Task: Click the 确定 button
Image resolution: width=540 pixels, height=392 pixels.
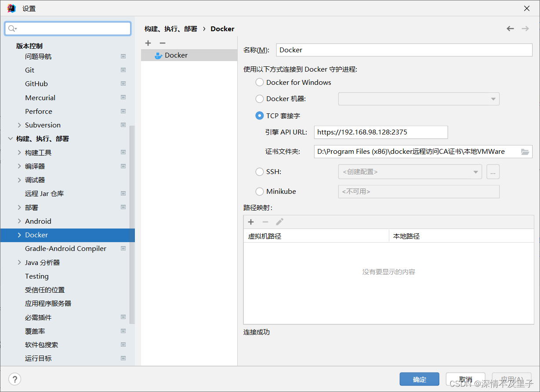Action: pyautogui.click(x=420, y=379)
